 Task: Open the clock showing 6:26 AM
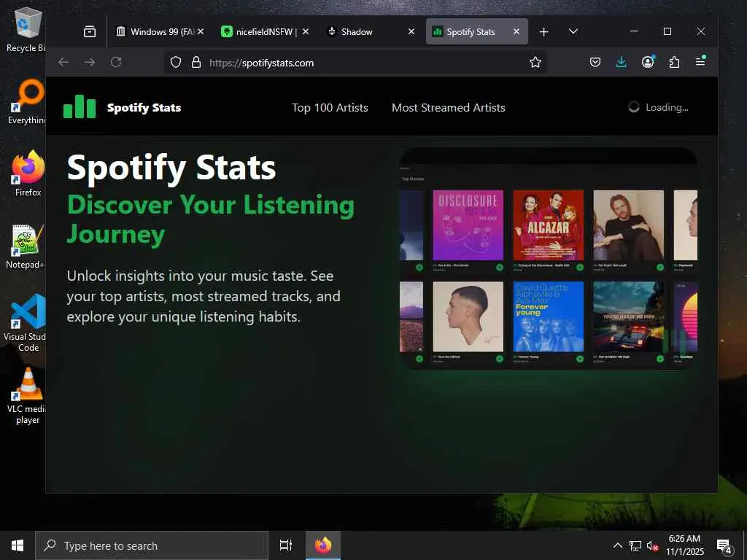[x=684, y=545]
